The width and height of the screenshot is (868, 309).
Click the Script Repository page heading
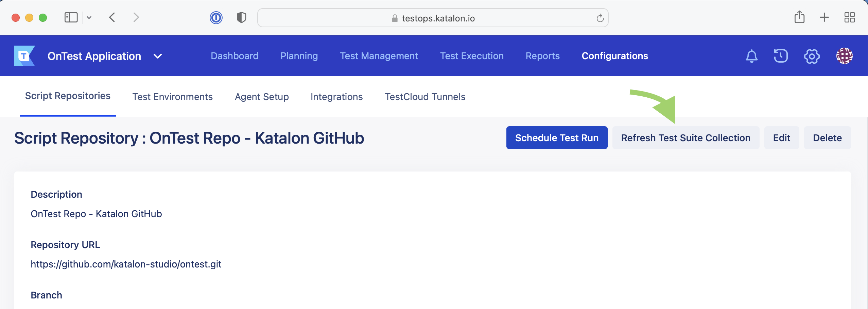pos(189,138)
